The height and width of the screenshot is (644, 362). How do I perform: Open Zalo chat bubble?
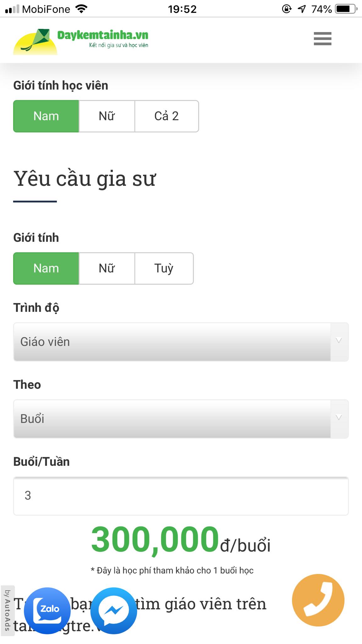click(x=47, y=610)
